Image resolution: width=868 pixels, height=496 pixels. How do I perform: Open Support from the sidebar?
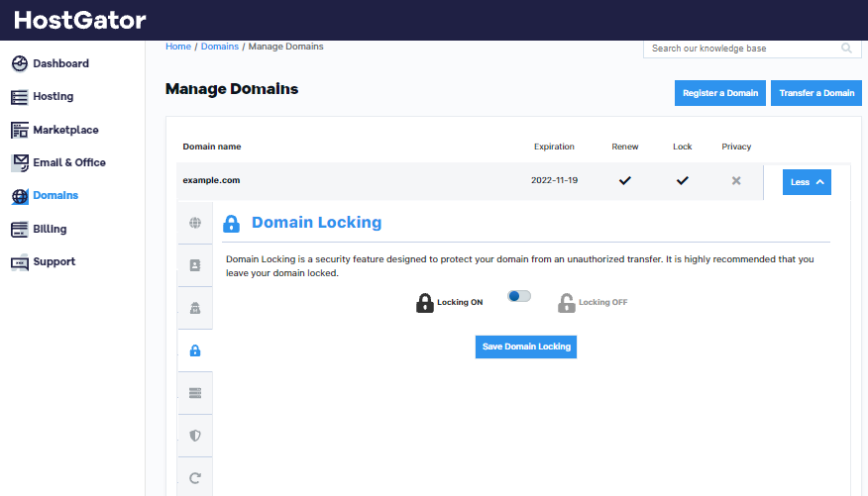click(44, 262)
